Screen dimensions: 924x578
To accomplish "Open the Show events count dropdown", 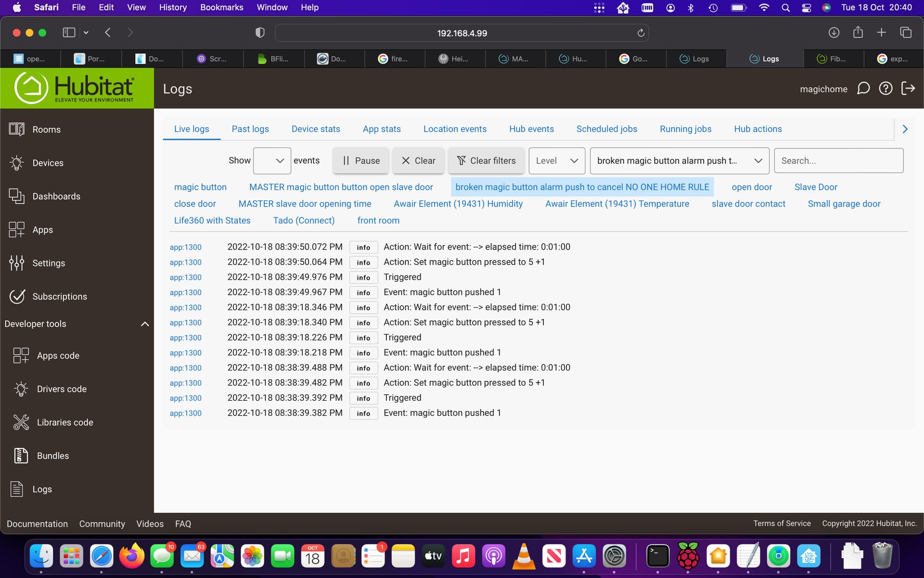I will point(272,161).
